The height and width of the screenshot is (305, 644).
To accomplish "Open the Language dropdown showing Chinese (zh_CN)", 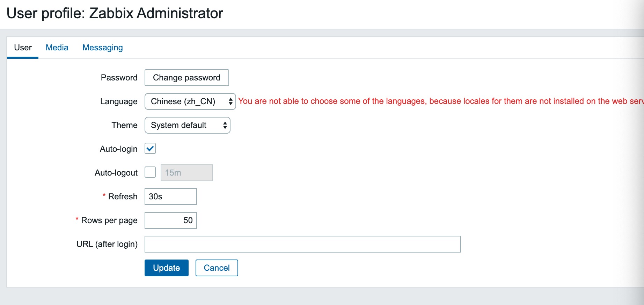I will click(x=190, y=101).
